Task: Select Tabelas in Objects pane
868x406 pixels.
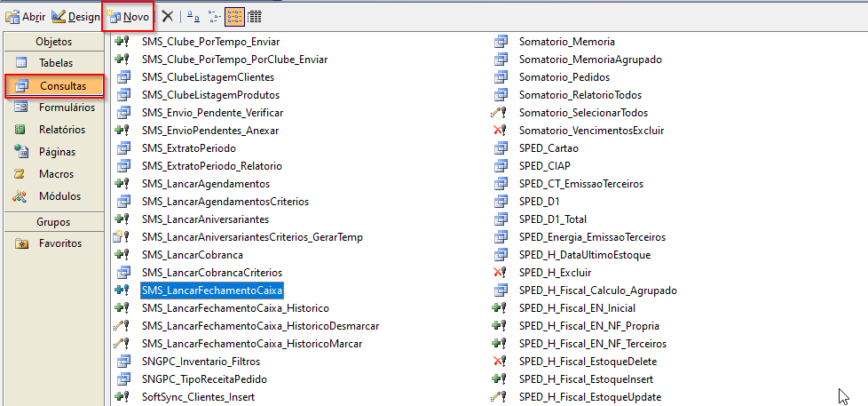Action: pos(55,63)
